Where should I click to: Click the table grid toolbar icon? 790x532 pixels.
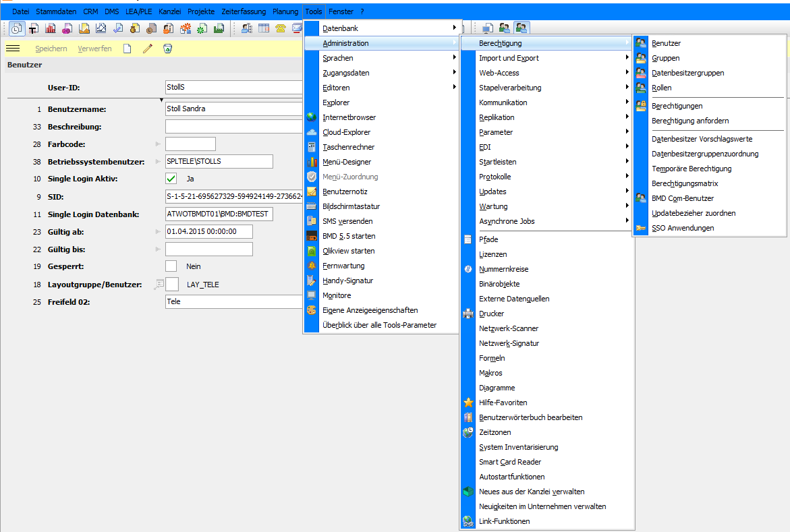point(264,28)
